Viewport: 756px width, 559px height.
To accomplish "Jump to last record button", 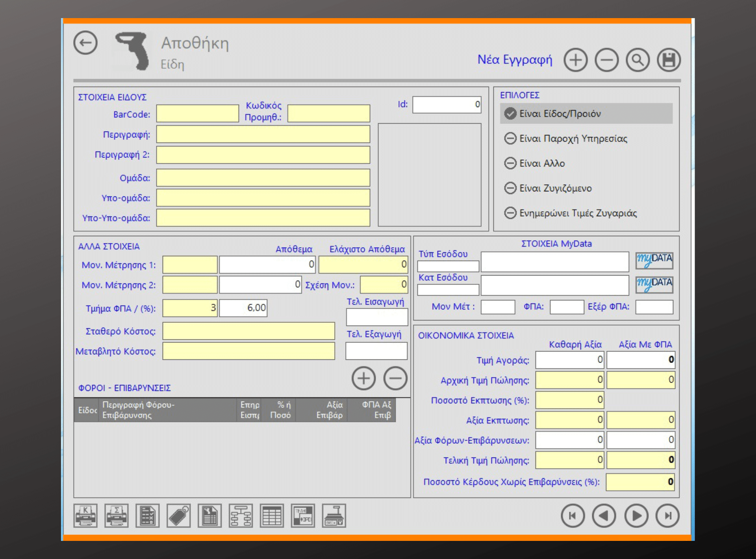I will tap(667, 516).
